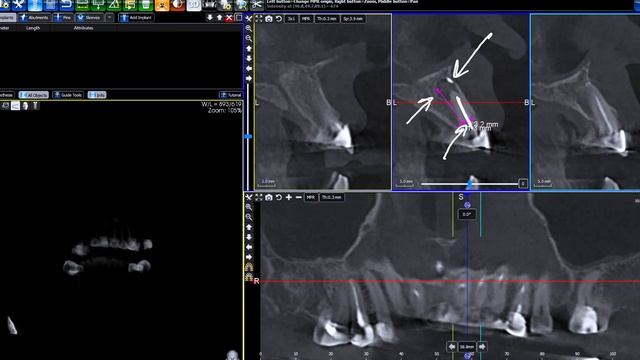Viewport: 640px width, 360px height.
Task: Open the Guide Tools tab
Action: click(x=68, y=95)
